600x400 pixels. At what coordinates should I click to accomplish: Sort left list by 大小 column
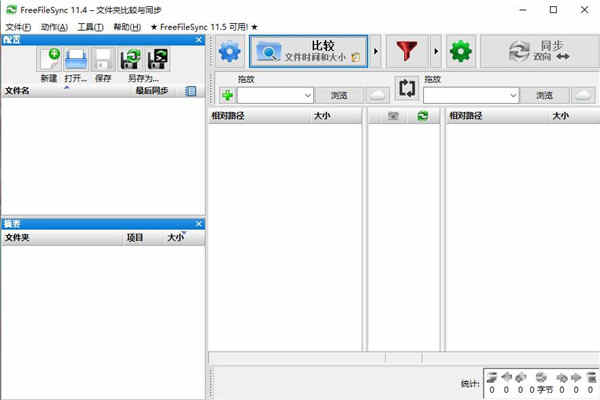point(322,116)
